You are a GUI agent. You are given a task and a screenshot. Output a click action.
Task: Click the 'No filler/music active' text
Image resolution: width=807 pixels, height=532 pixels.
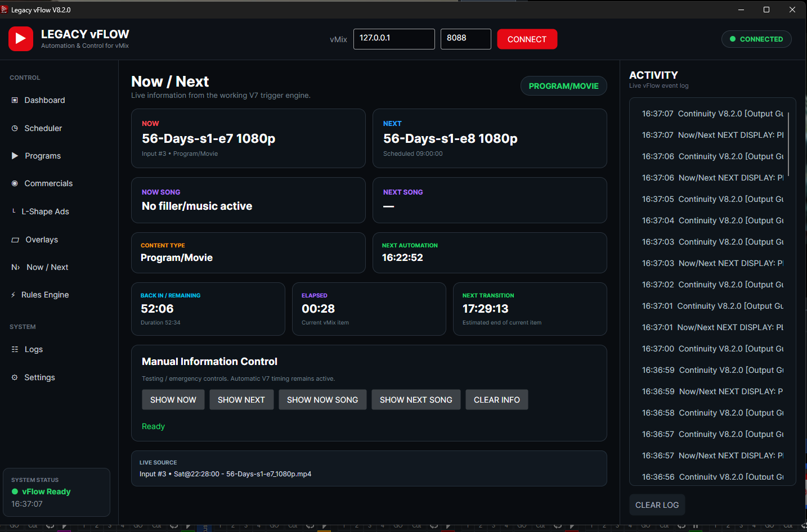point(197,206)
